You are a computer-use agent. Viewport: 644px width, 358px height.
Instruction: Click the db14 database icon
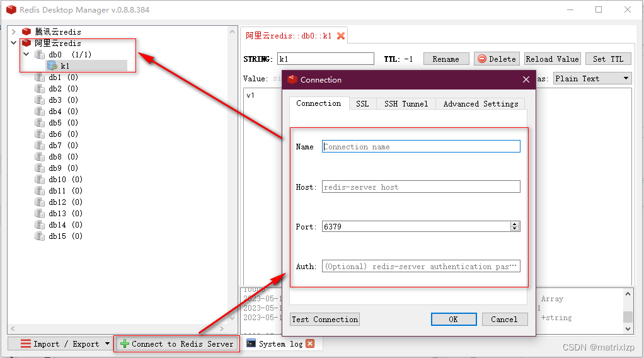point(40,225)
